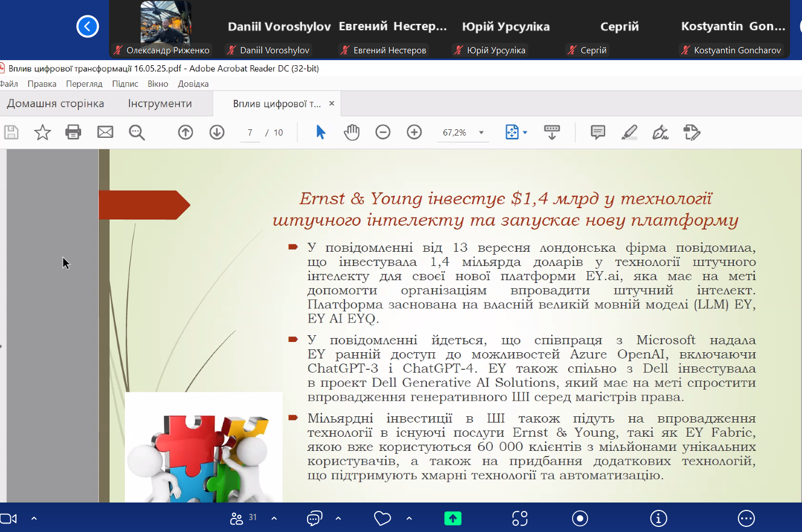802x532 pixels.
Task: Add the document to starred favorites
Action: click(43, 132)
